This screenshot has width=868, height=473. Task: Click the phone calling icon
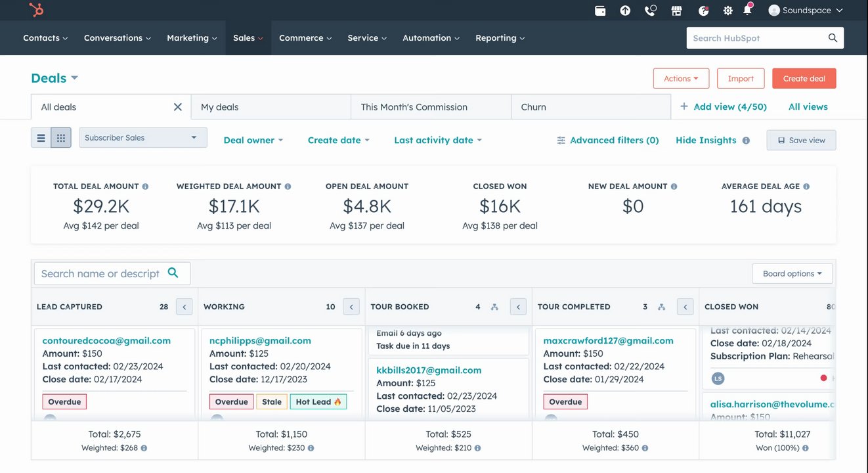(650, 11)
